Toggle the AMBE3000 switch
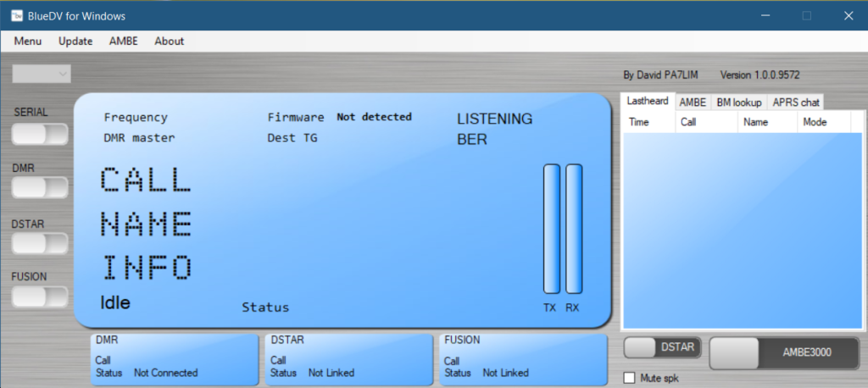The width and height of the screenshot is (868, 388). [784, 352]
